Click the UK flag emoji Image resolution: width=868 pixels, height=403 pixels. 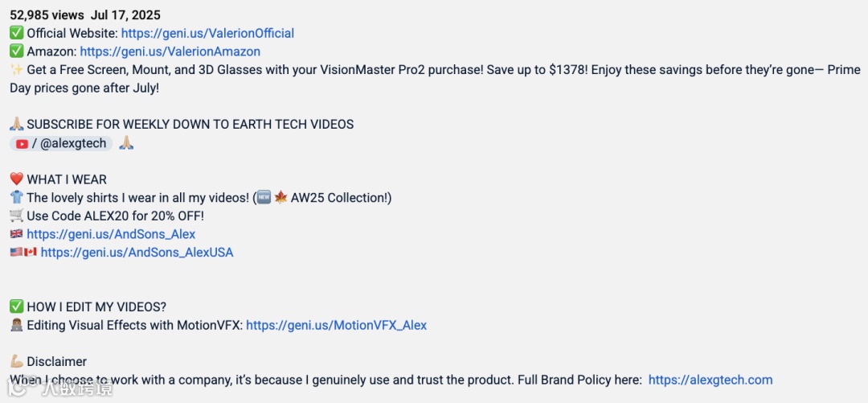tap(17, 234)
